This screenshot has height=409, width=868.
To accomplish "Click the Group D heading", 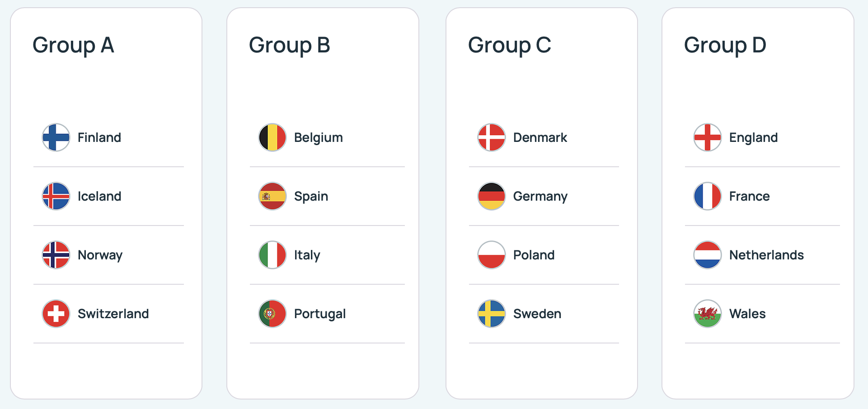I will pyautogui.click(x=725, y=46).
